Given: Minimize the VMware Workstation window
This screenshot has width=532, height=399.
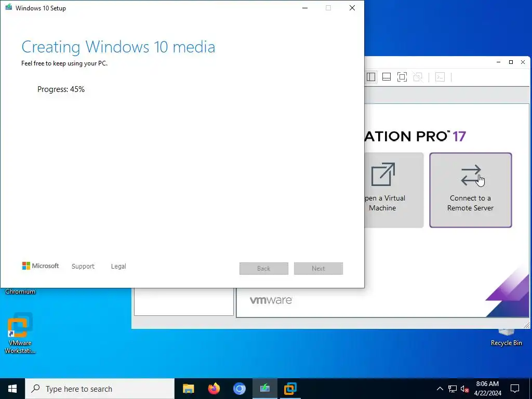Looking at the screenshot, I should tap(498, 62).
